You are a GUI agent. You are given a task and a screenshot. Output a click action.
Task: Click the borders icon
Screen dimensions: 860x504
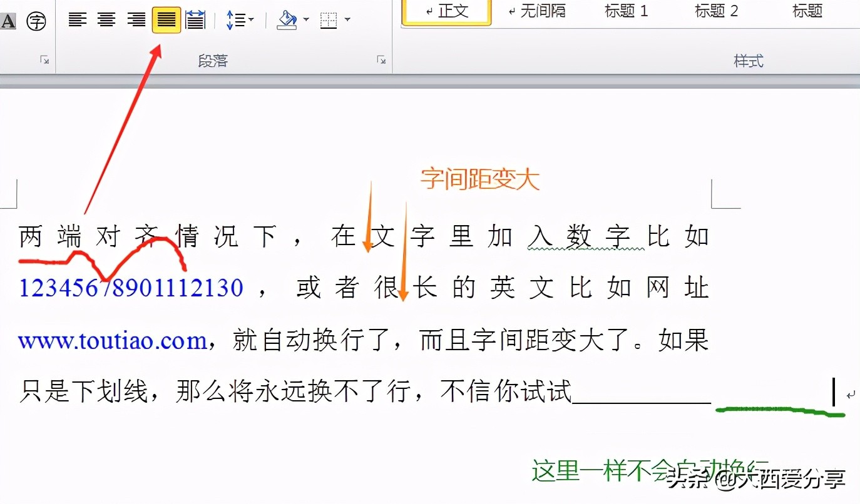(x=329, y=20)
